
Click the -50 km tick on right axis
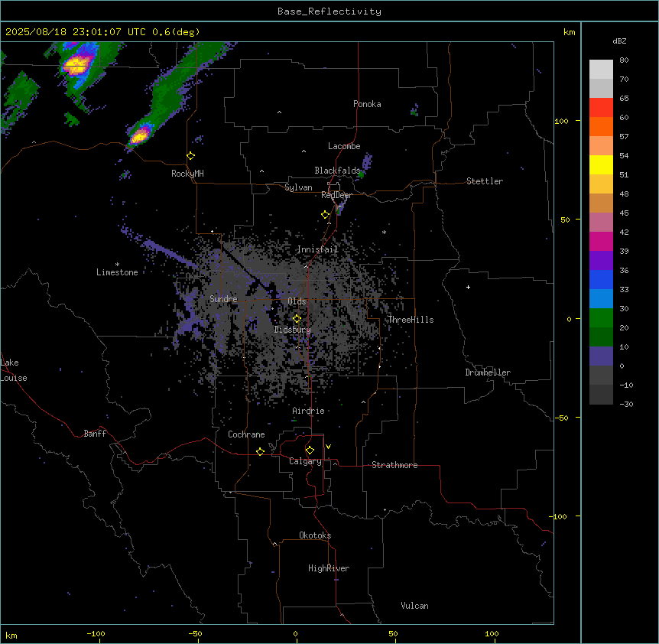tap(561, 418)
